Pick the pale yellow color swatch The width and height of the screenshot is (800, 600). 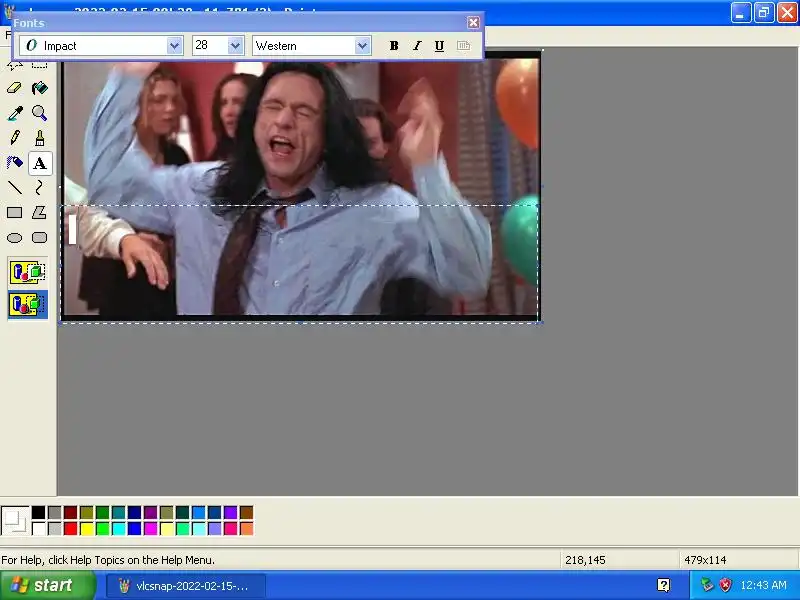click(166, 529)
